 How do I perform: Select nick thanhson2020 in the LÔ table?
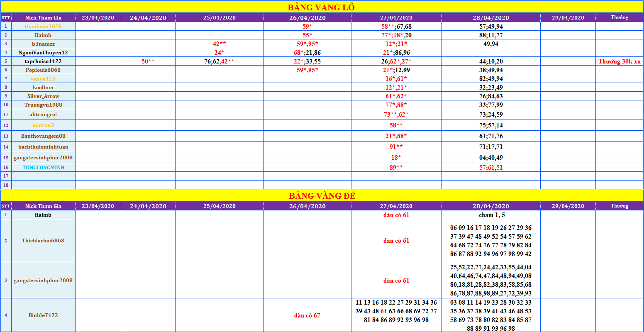pyautogui.click(x=43, y=26)
